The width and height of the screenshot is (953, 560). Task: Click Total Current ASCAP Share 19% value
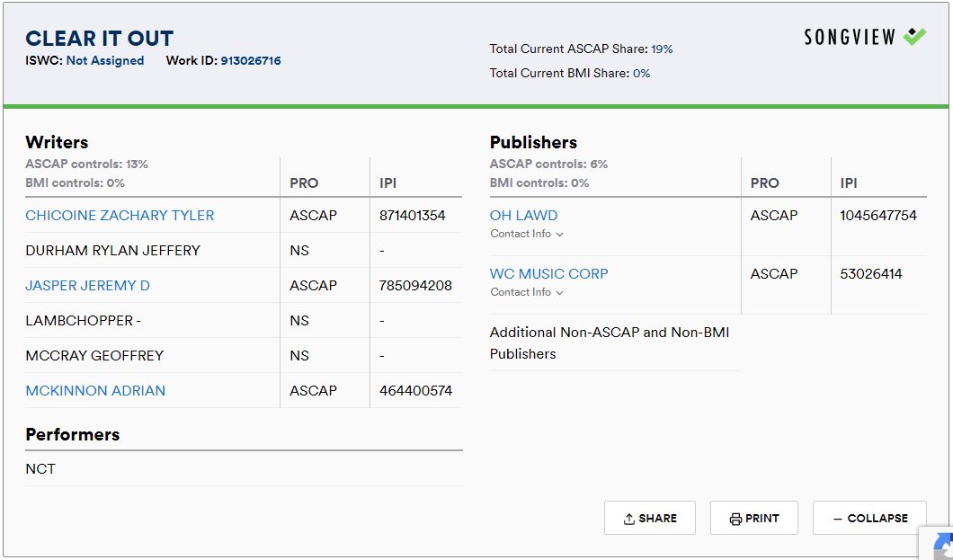[662, 49]
